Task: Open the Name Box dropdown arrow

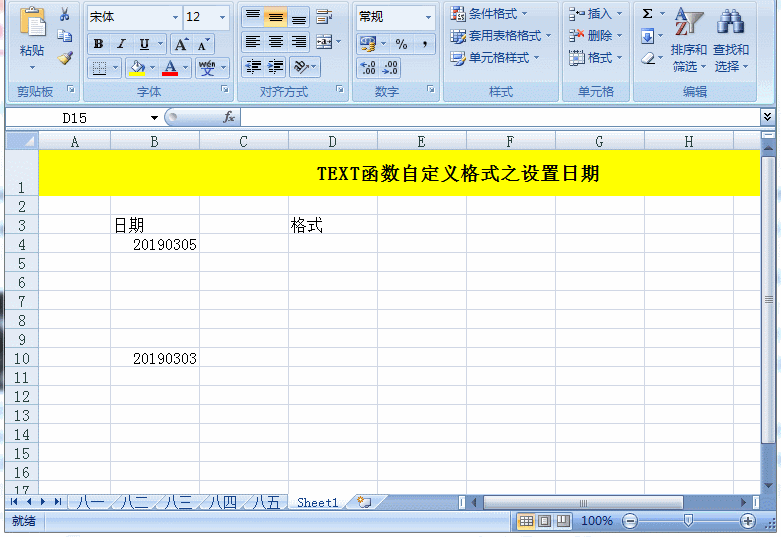Action: click(x=154, y=118)
